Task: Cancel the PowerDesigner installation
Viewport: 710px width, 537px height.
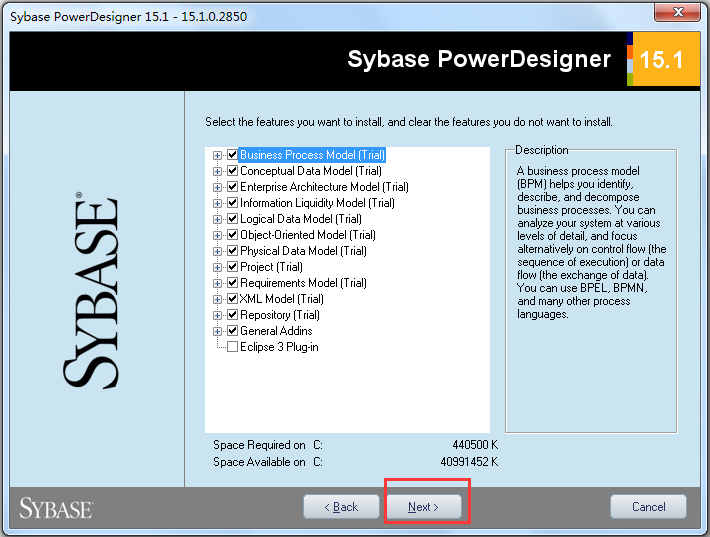Action: coord(648,507)
